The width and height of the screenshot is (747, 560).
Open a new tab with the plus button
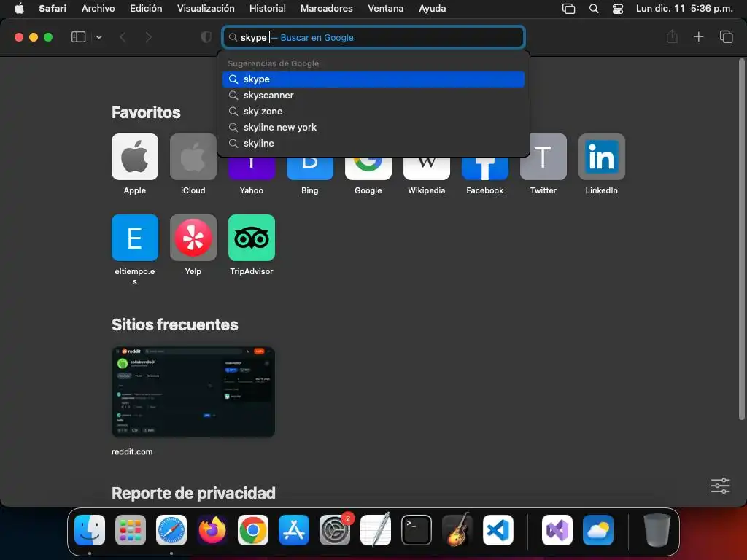click(698, 36)
